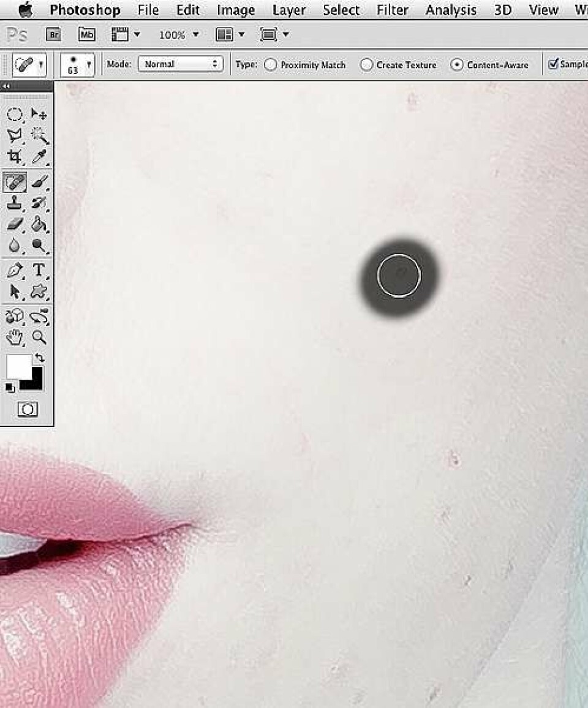Screen dimensions: 588x708
Task: Toggle Quick Mask mode
Action: 28,410
